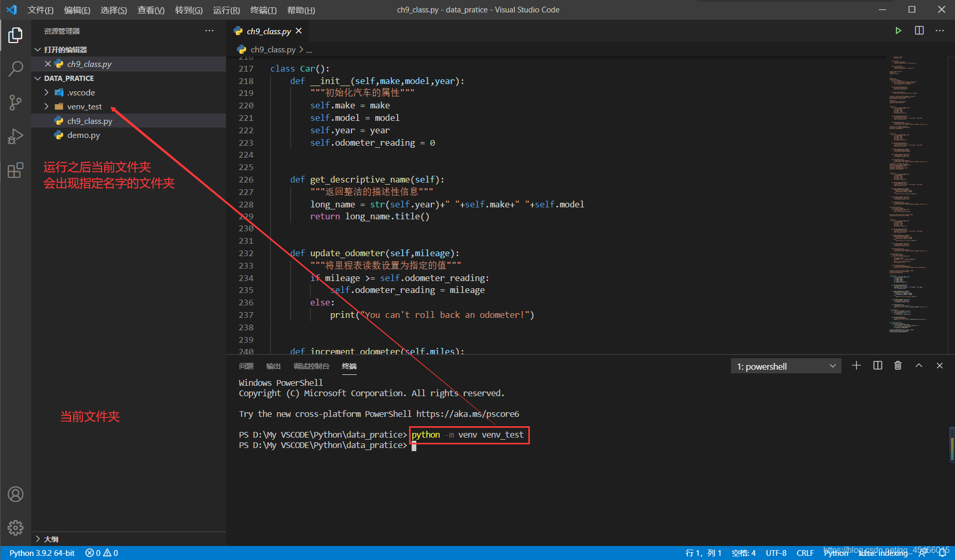The height and width of the screenshot is (560, 955).
Task: Open the Terminal menu
Action: [x=263, y=10]
